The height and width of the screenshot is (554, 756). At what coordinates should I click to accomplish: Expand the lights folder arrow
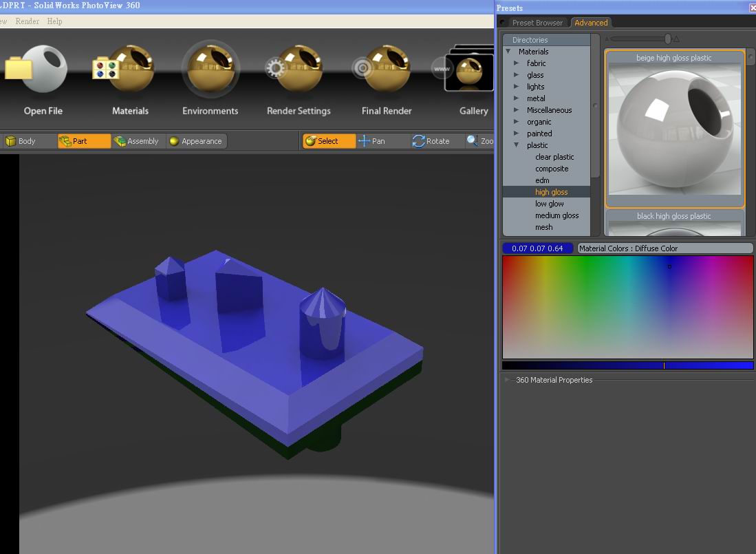pos(517,87)
